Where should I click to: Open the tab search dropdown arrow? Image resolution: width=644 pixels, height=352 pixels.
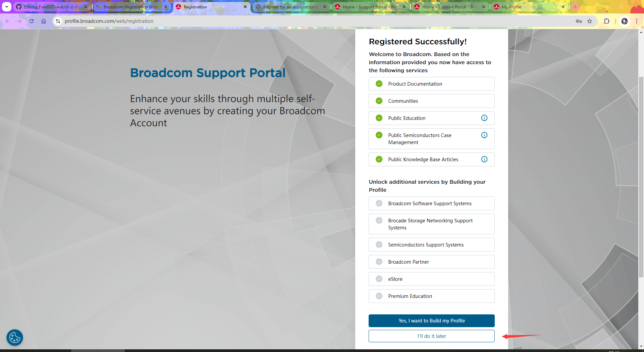7,7
